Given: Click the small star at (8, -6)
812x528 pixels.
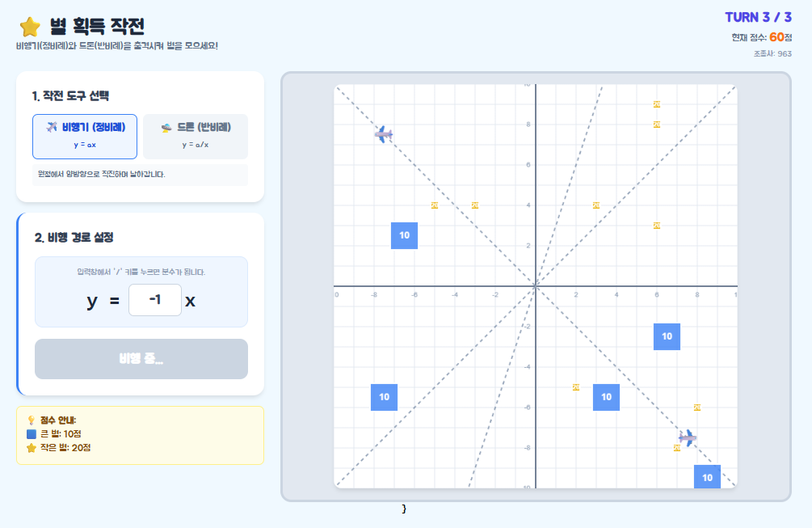Looking at the screenshot, I should 697,408.
